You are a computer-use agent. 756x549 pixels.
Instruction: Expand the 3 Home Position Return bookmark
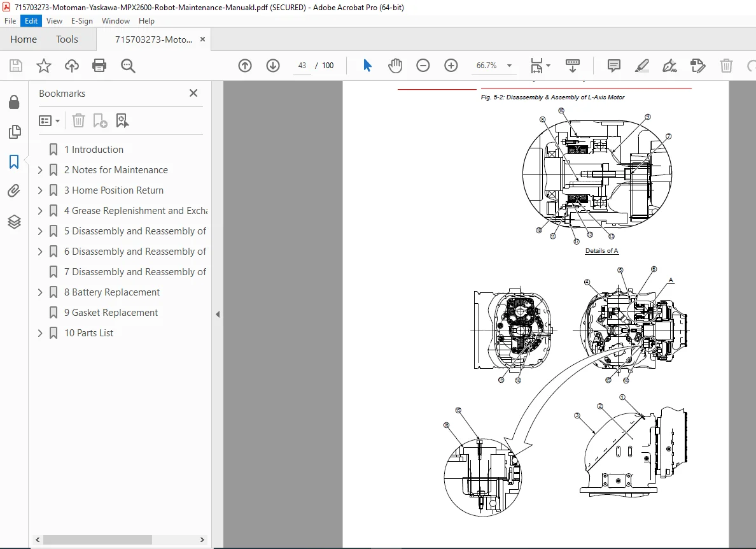(x=40, y=190)
